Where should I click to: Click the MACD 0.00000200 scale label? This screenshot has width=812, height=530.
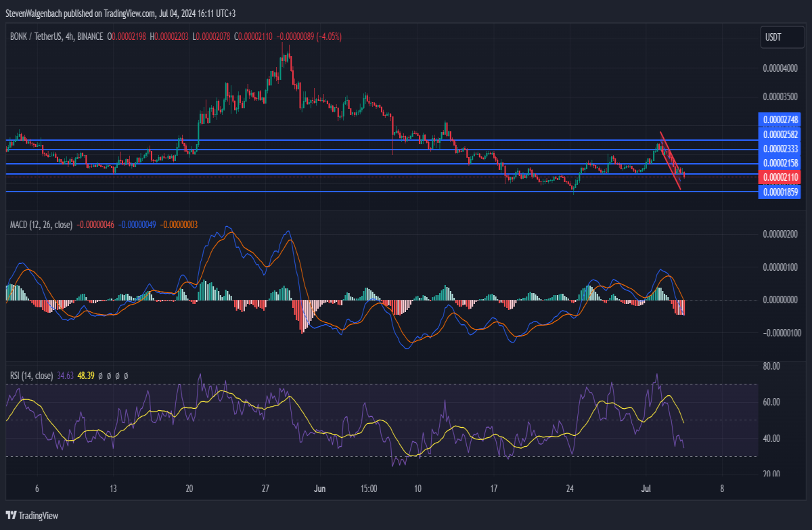pos(781,234)
